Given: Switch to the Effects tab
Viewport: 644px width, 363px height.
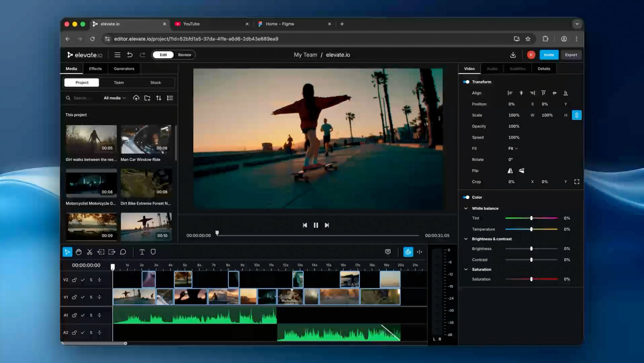Looking at the screenshot, I should (x=95, y=69).
